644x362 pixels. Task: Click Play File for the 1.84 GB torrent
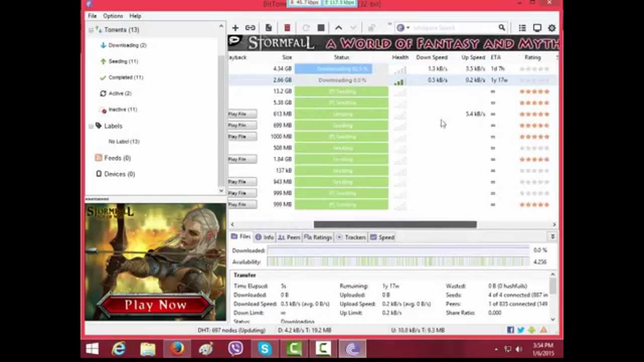coord(242,159)
